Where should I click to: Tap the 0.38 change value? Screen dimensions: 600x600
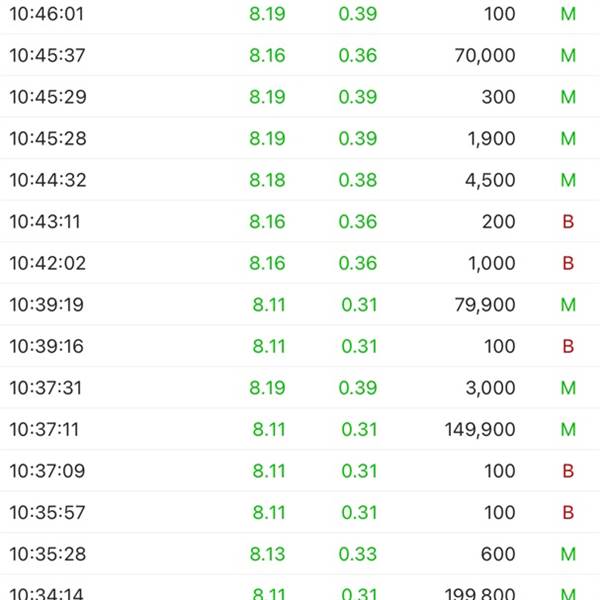point(358,180)
